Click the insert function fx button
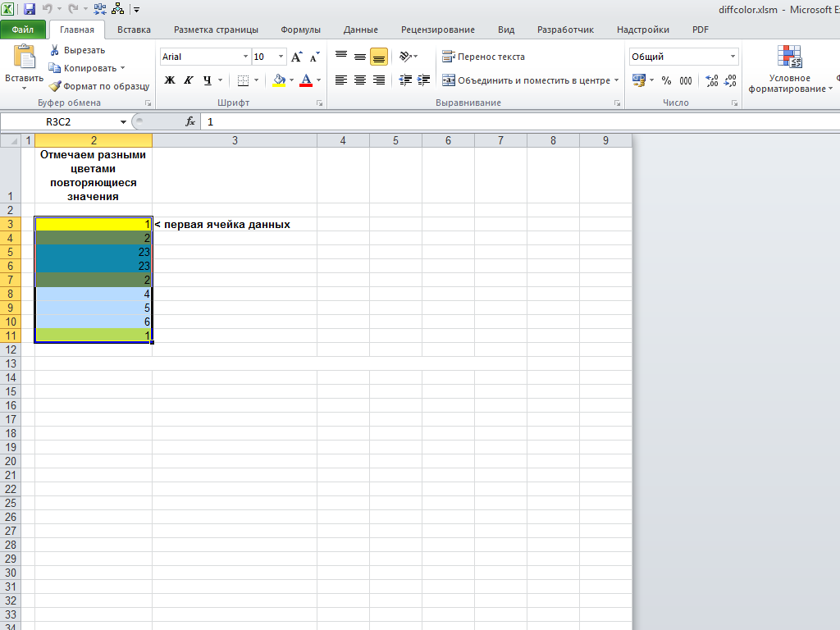The image size is (840, 630). pyautogui.click(x=190, y=122)
